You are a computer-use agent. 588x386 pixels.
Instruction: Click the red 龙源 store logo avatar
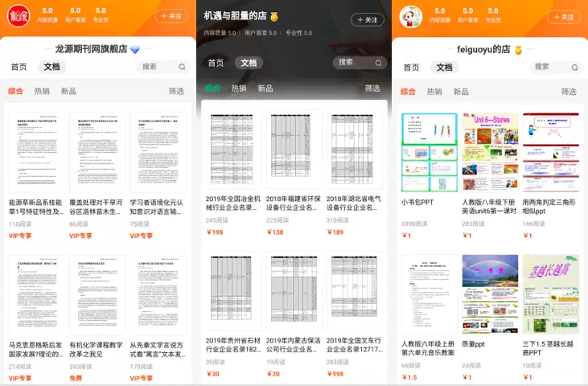(x=19, y=16)
